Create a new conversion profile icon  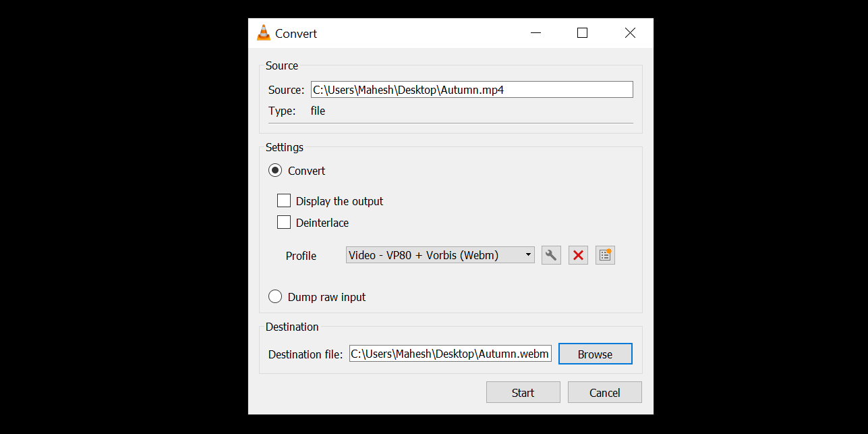(605, 254)
